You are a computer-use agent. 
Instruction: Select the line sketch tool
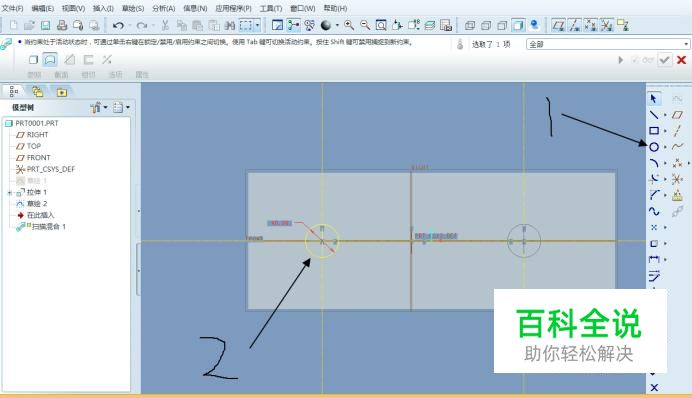pos(654,115)
